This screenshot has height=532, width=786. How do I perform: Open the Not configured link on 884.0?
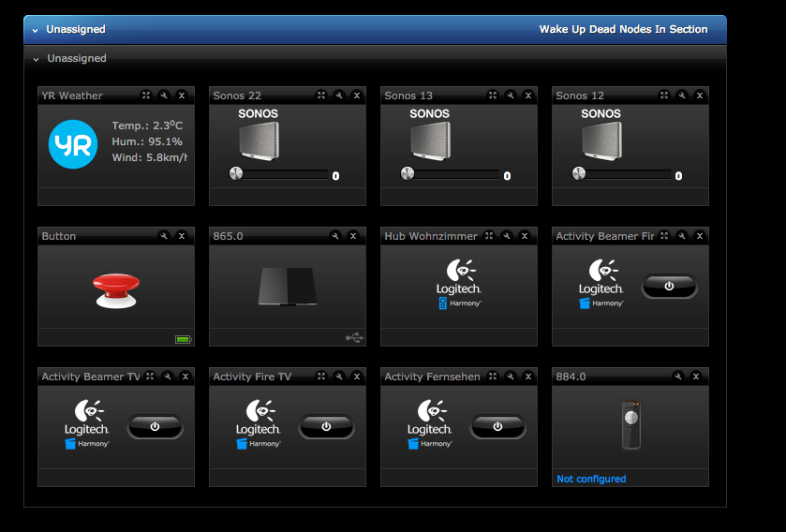coord(591,479)
